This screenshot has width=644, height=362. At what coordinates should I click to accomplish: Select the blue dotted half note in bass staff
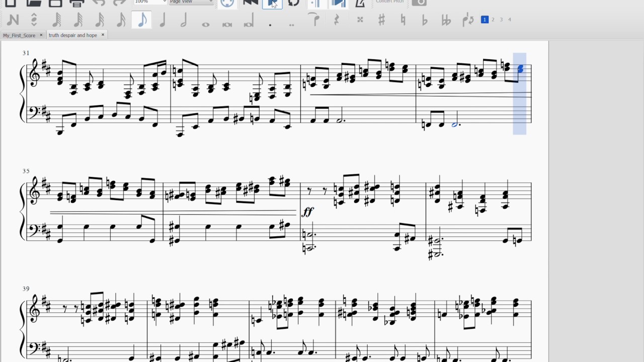(x=455, y=124)
